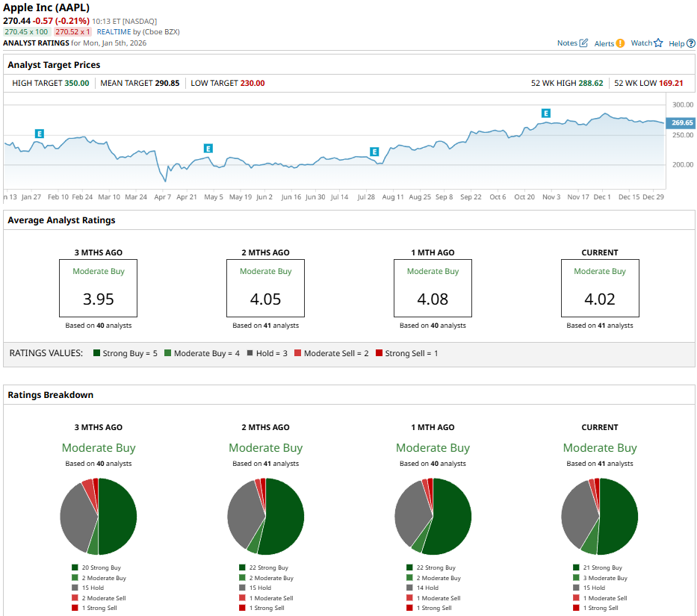Image resolution: width=697 pixels, height=616 pixels.
Task: Open Help via the question mark icon
Action: tap(691, 43)
